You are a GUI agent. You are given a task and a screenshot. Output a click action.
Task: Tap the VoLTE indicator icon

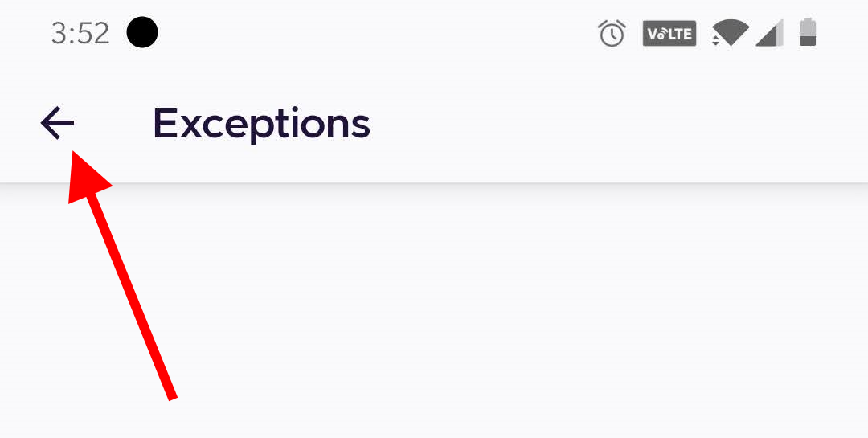[669, 34]
